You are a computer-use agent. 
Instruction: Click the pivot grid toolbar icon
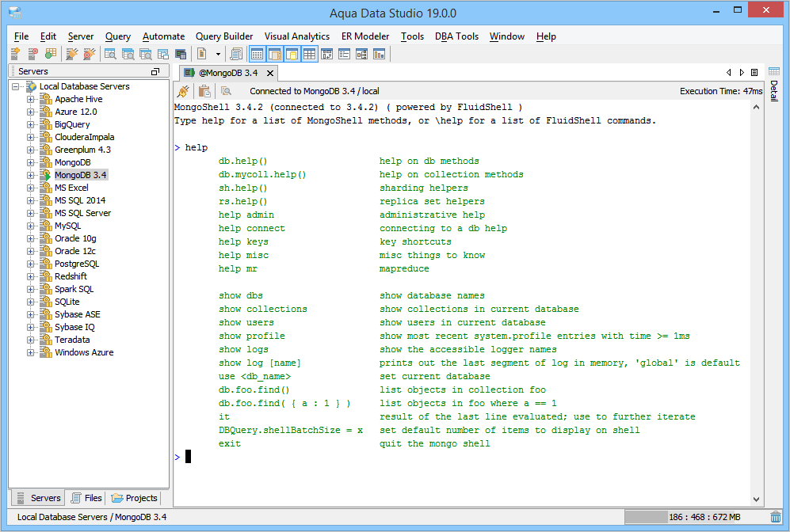pos(327,54)
